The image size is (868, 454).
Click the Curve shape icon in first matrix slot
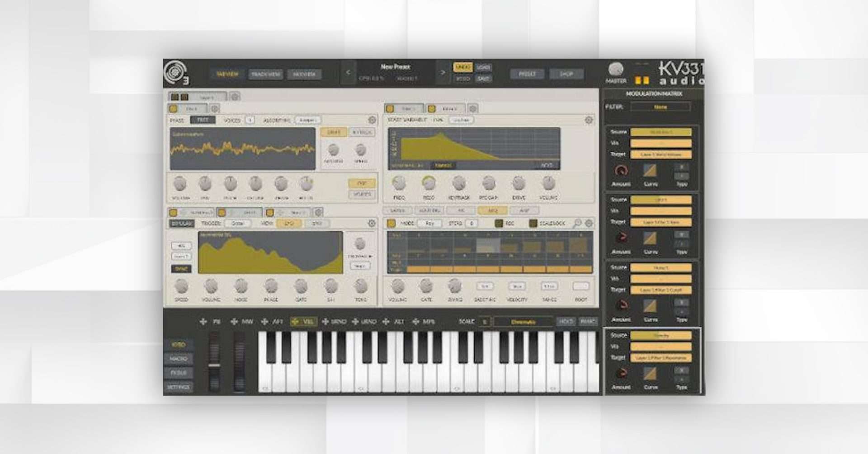point(650,171)
